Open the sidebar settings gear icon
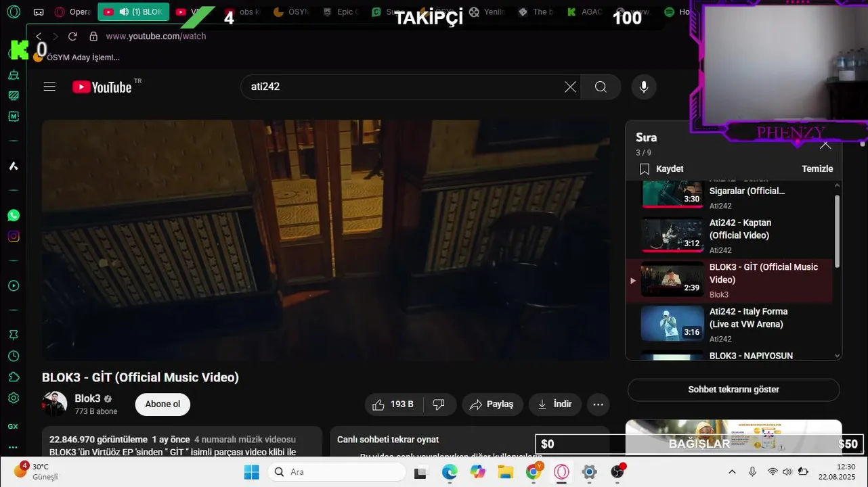Viewport: 868px width, 487px height. coord(14,398)
